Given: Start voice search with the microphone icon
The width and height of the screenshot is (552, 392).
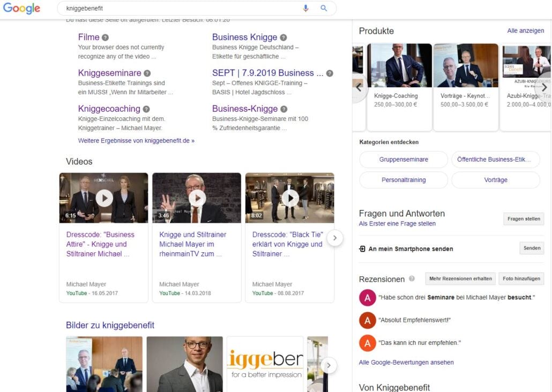Looking at the screenshot, I should [x=305, y=8].
